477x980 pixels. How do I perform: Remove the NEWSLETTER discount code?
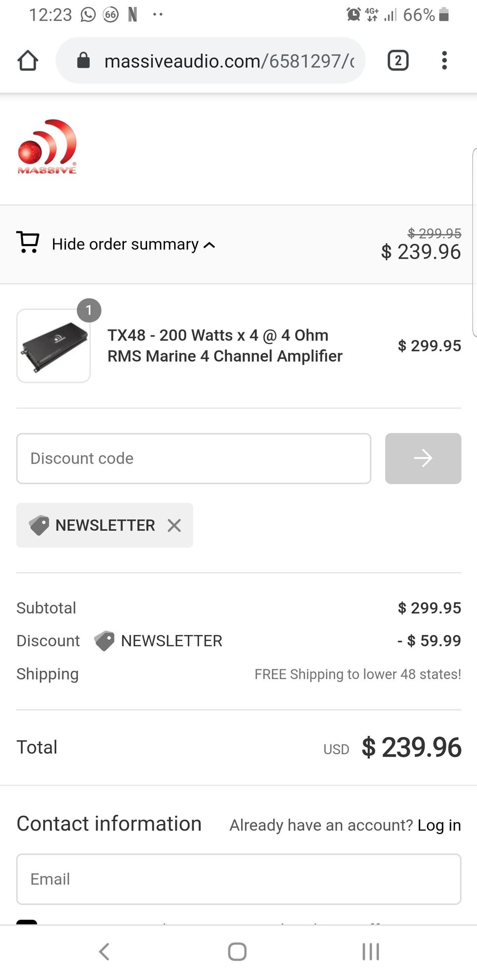(x=174, y=526)
